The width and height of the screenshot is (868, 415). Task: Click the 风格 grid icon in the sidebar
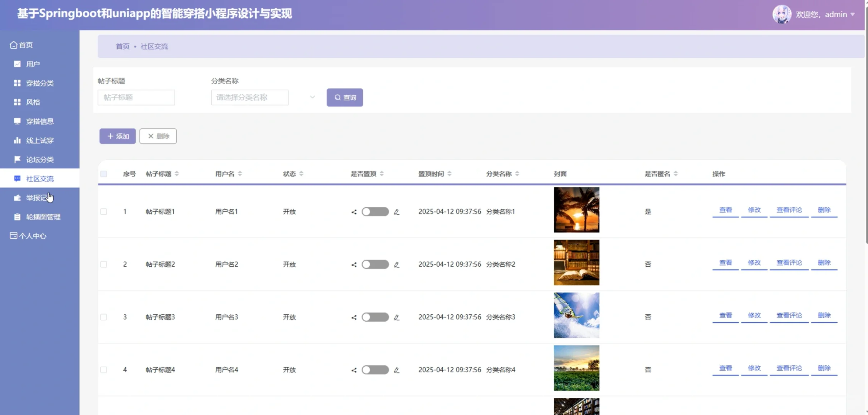(x=17, y=102)
